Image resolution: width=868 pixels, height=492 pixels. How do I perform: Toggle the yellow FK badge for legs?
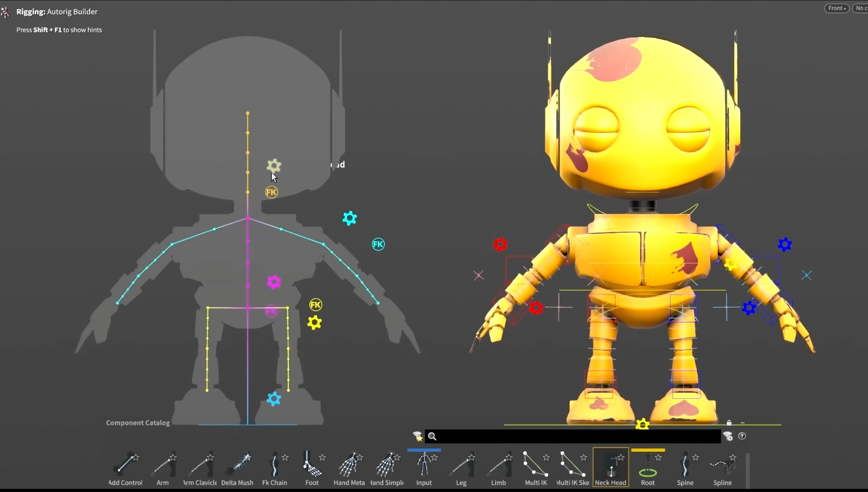tap(316, 305)
